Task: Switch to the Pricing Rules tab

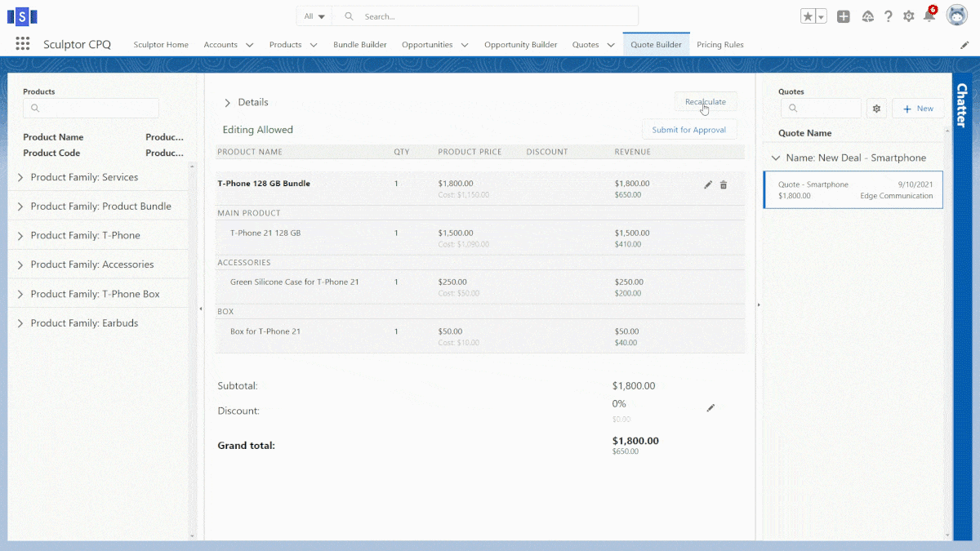Action: [x=719, y=45]
